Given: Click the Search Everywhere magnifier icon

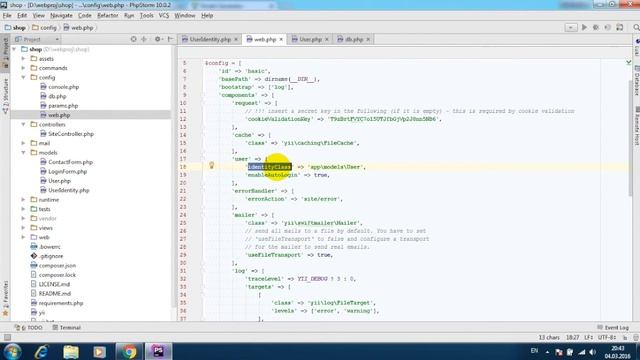Looking at the screenshot, I should point(636,27).
